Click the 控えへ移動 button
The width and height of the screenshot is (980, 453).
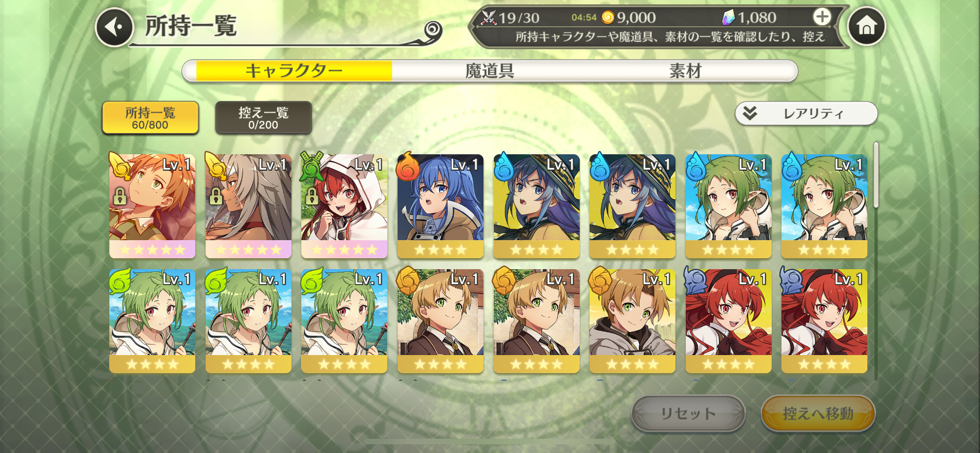pyautogui.click(x=818, y=414)
